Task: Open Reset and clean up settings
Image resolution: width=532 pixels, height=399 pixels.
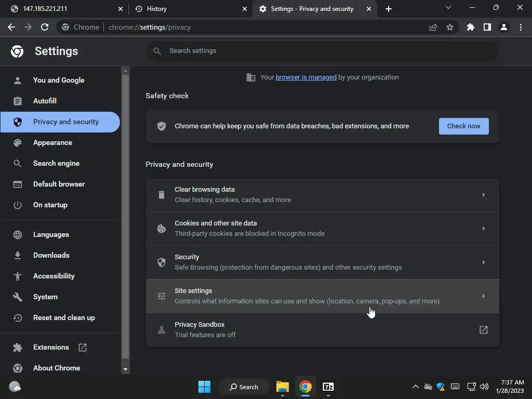Action: [60, 317]
